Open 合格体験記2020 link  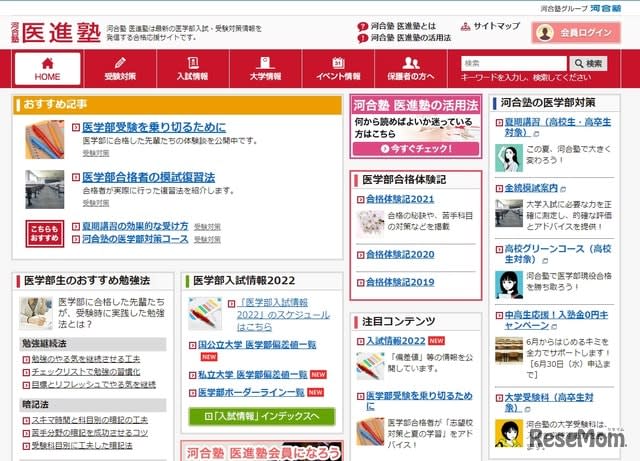(400, 255)
